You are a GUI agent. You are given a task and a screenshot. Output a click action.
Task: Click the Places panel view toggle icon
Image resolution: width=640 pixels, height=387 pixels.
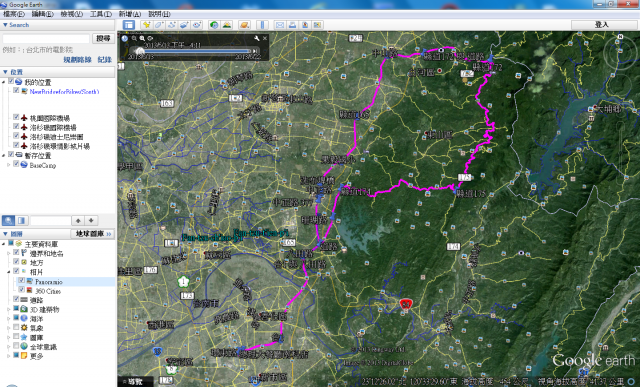coord(21,220)
